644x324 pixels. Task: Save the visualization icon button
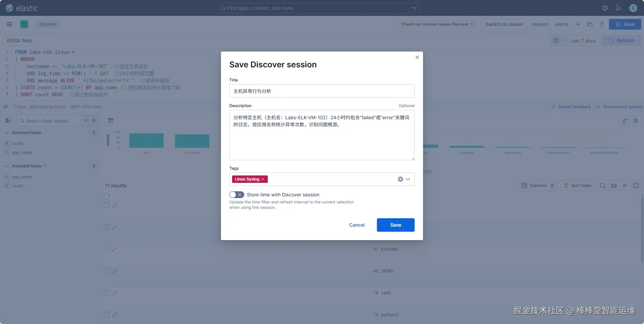(636, 121)
